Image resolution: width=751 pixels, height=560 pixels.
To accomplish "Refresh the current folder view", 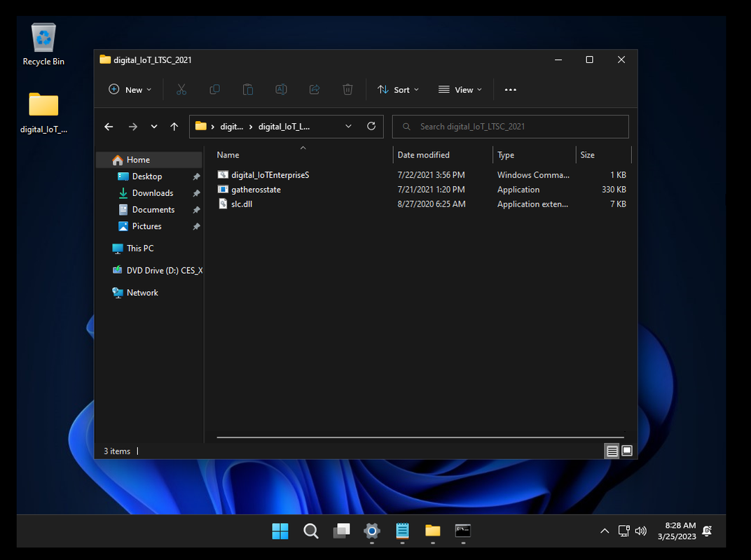I will [x=371, y=126].
